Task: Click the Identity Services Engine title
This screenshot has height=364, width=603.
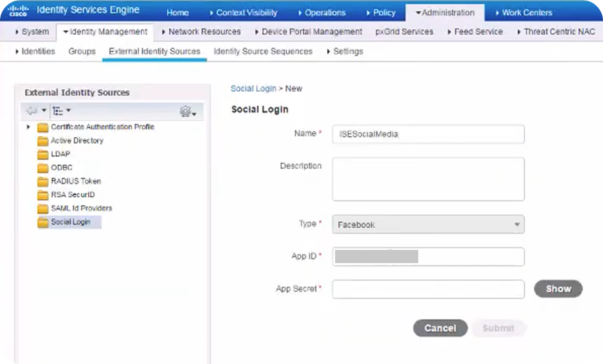Action: pyautogui.click(x=88, y=10)
